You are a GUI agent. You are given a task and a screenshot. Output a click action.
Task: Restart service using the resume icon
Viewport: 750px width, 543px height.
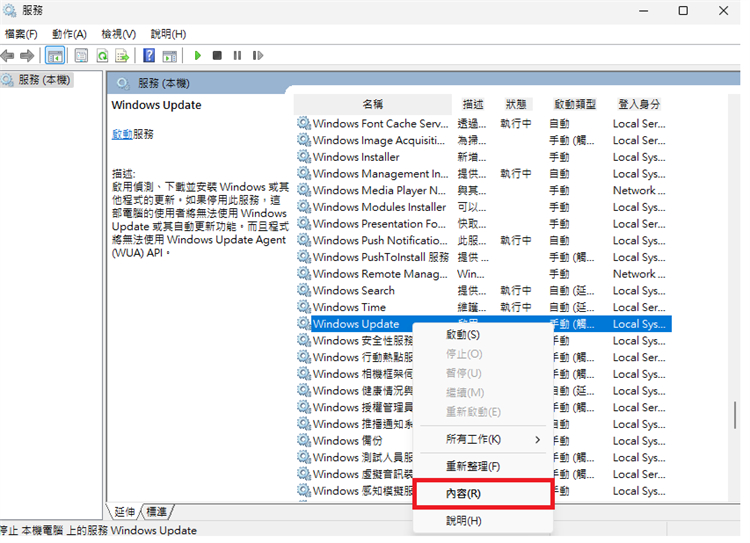pyautogui.click(x=258, y=56)
